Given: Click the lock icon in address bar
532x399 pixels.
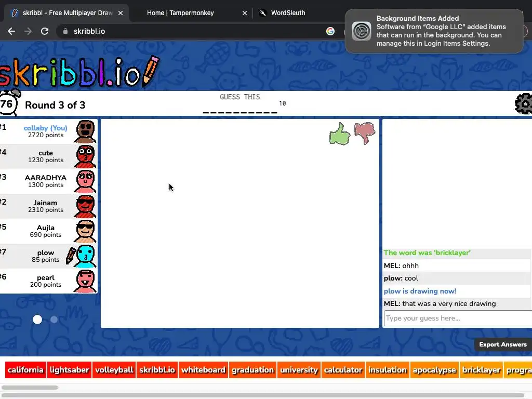Looking at the screenshot, I should (65, 31).
